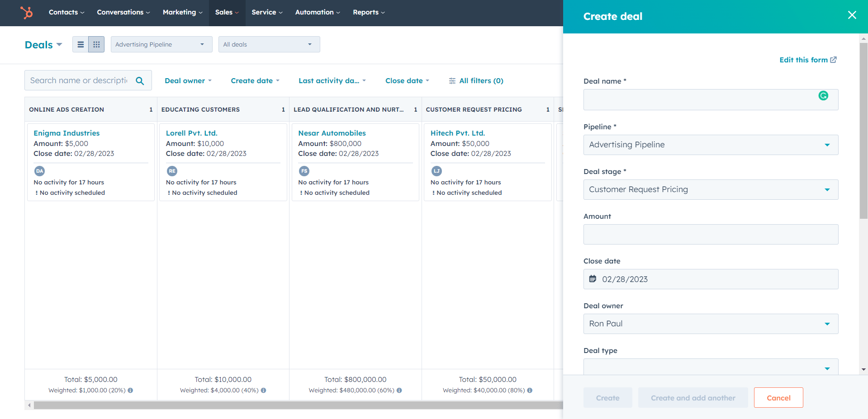Click the board scrollbar left arrow

[29, 405]
